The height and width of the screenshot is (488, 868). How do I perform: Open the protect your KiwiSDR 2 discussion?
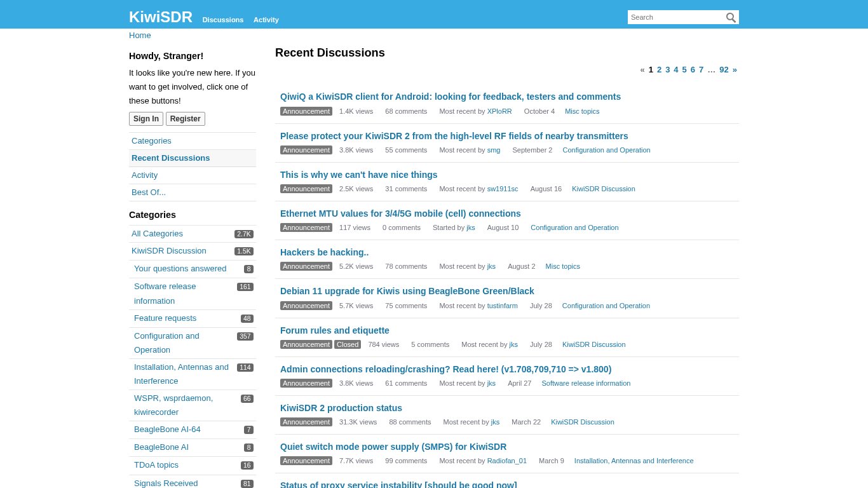[454, 136]
